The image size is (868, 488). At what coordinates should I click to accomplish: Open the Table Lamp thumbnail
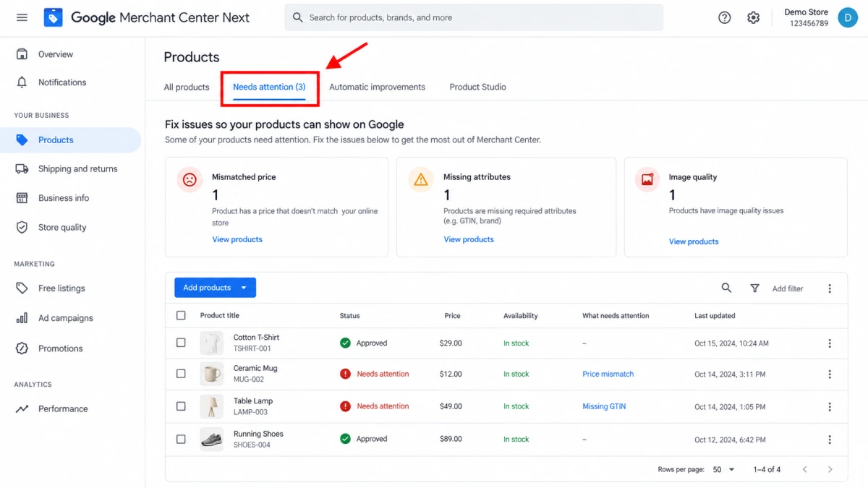tap(212, 406)
